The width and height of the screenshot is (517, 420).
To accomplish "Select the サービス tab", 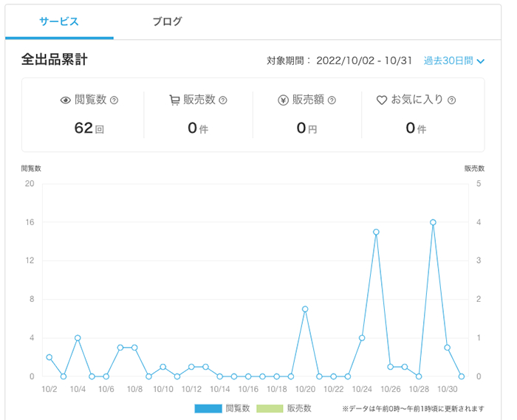I will pyautogui.click(x=59, y=21).
